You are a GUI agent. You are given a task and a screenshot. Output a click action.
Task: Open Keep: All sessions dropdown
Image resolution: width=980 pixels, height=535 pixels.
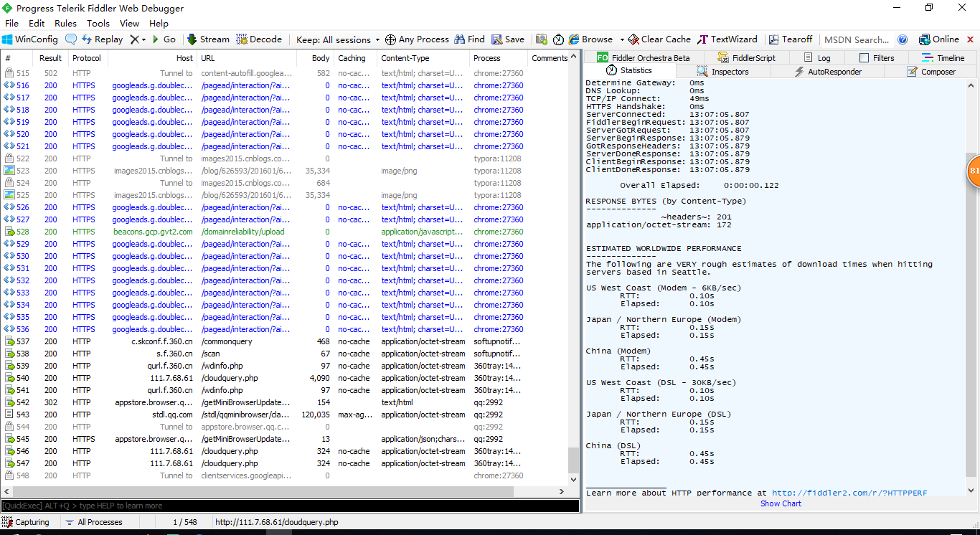pos(338,39)
